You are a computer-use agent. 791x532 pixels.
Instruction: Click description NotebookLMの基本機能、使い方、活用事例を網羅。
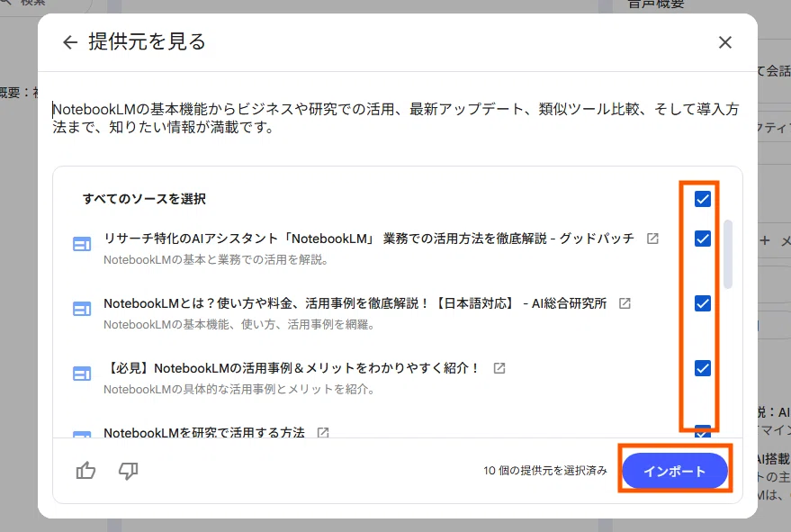pos(240,325)
